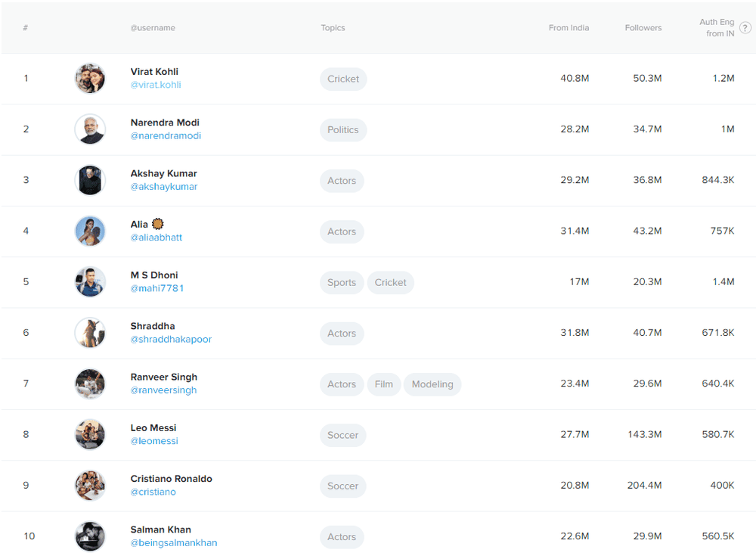Click the 40.8M From India value
This screenshot has height=559, width=756.
pyautogui.click(x=575, y=79)
